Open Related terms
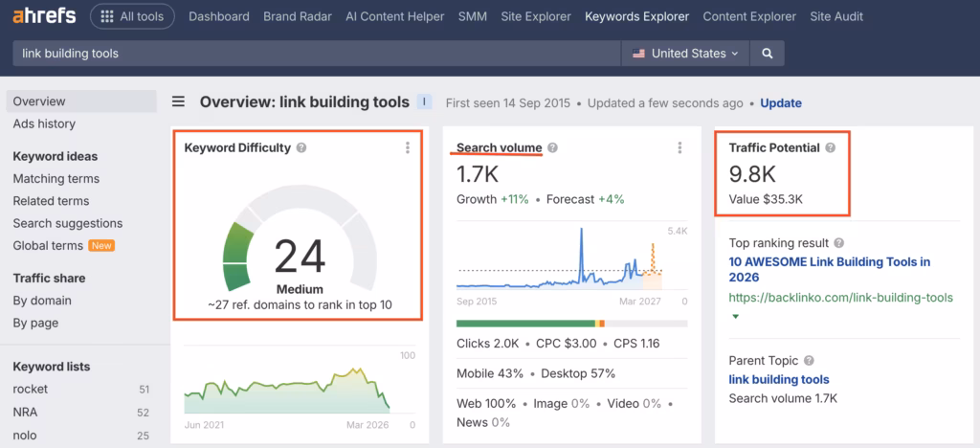Viewport: 980px width, 448px height. click(51, 201)
